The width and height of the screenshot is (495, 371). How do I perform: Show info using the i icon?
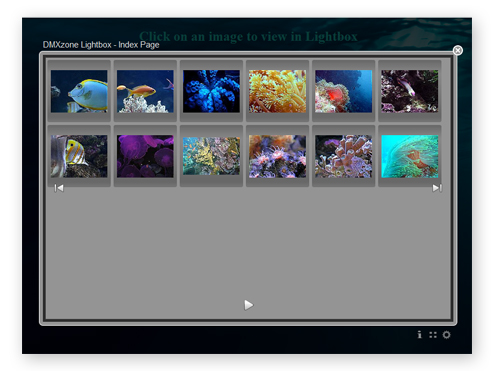(419, 334)
